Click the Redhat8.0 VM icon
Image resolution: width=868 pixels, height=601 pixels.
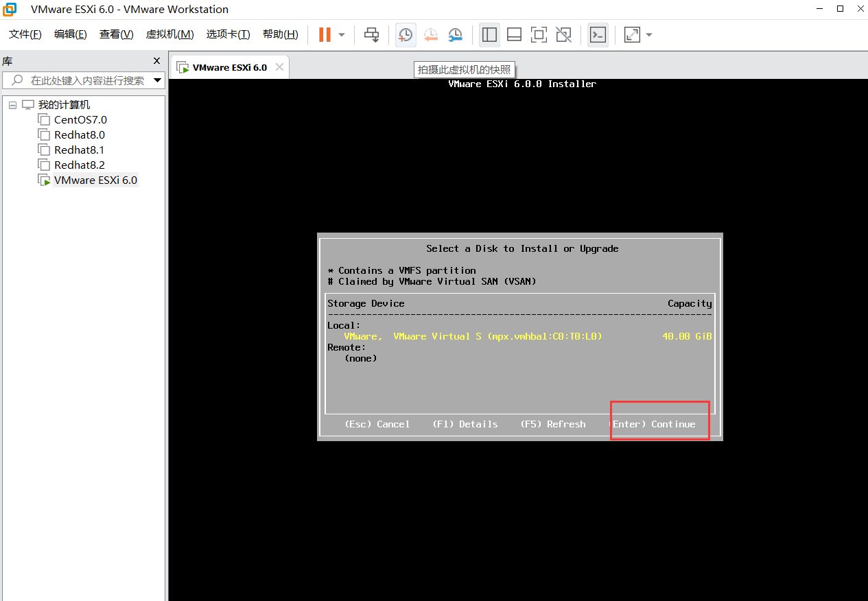click(x=44, y=135)
